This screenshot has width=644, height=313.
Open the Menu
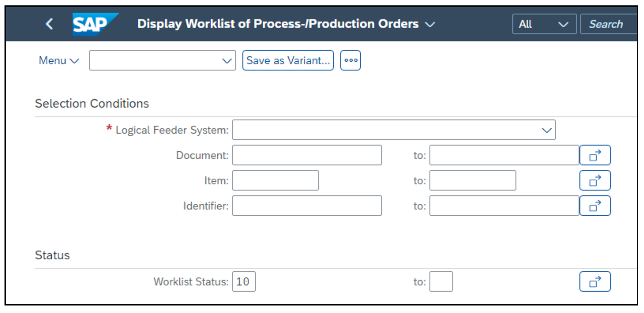[59, 60]
